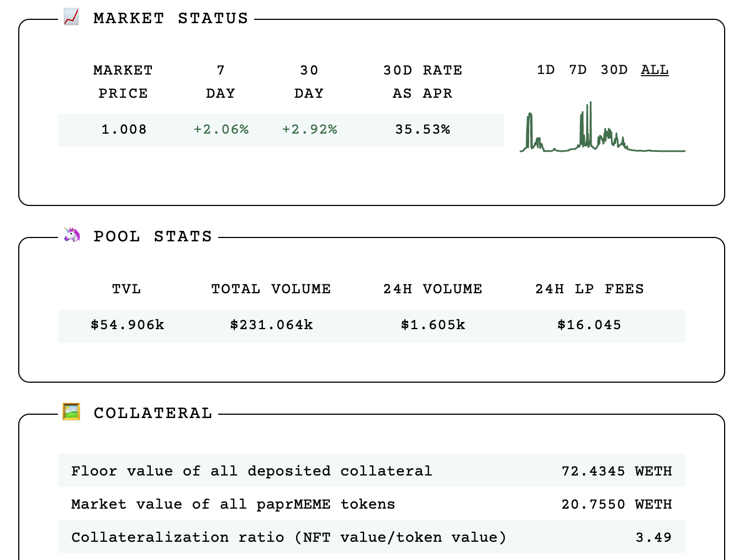Select the 7D chart timeframe
Screen dimensions: 739x560
(x=578, y=70)
